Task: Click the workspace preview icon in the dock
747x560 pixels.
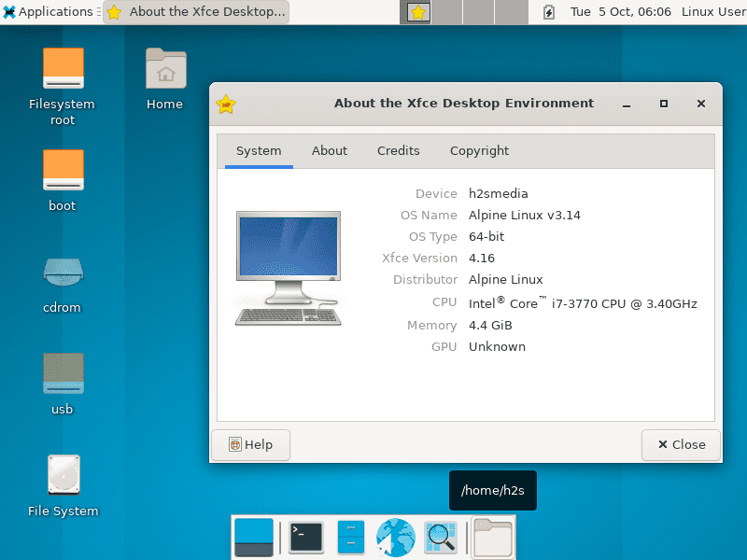Action: (253, 538)
